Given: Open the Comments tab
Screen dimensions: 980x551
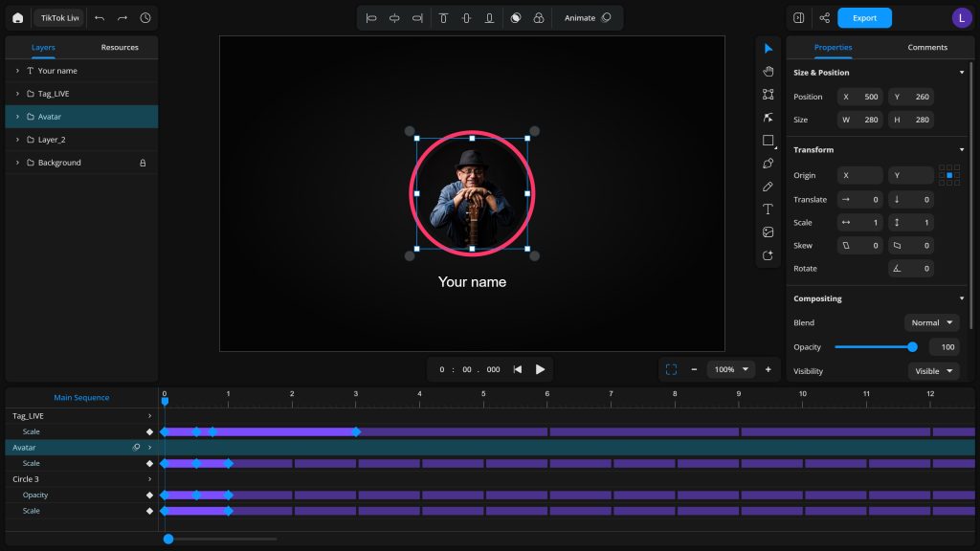Looking at the screenshot, I should point(927,47).
